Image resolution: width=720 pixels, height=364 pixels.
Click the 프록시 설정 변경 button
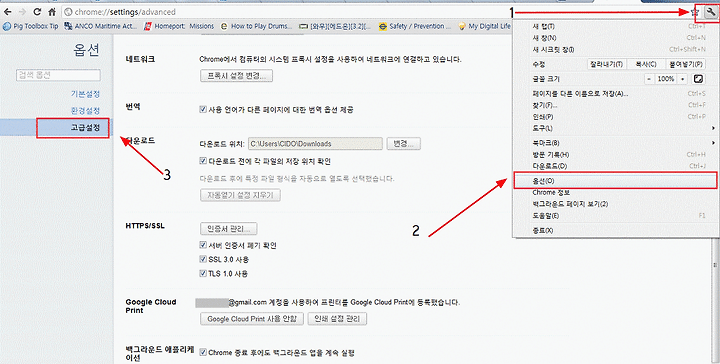(236, 76)
